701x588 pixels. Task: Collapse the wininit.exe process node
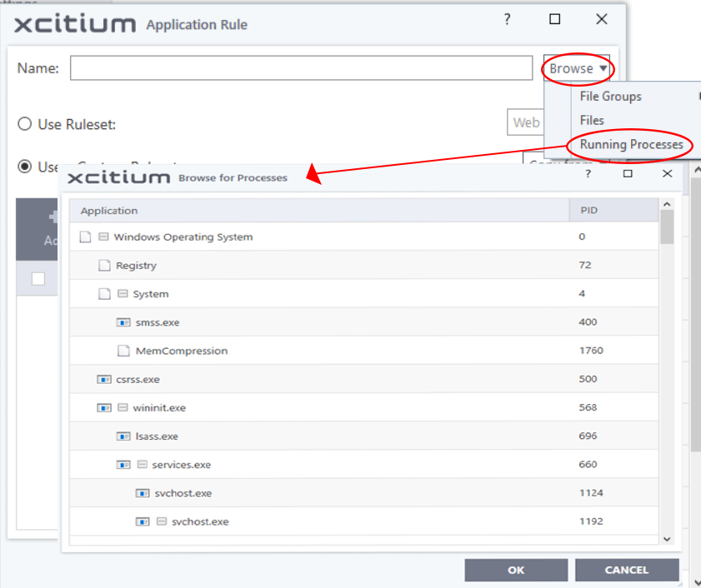pos(123,407)
